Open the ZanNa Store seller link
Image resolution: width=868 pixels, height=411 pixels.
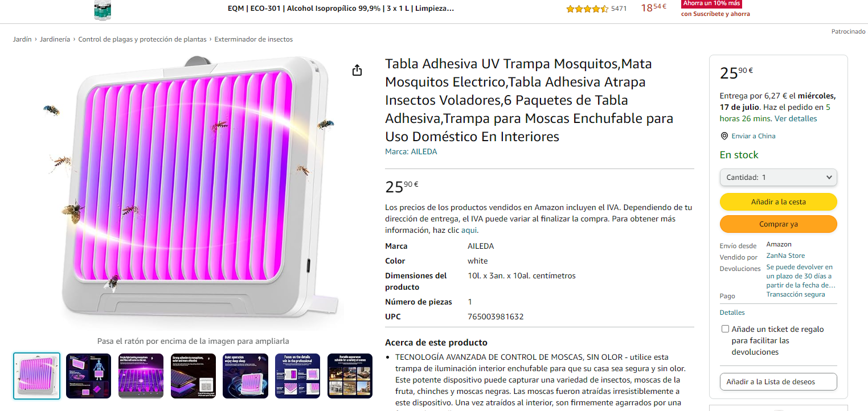pos(785,256)
